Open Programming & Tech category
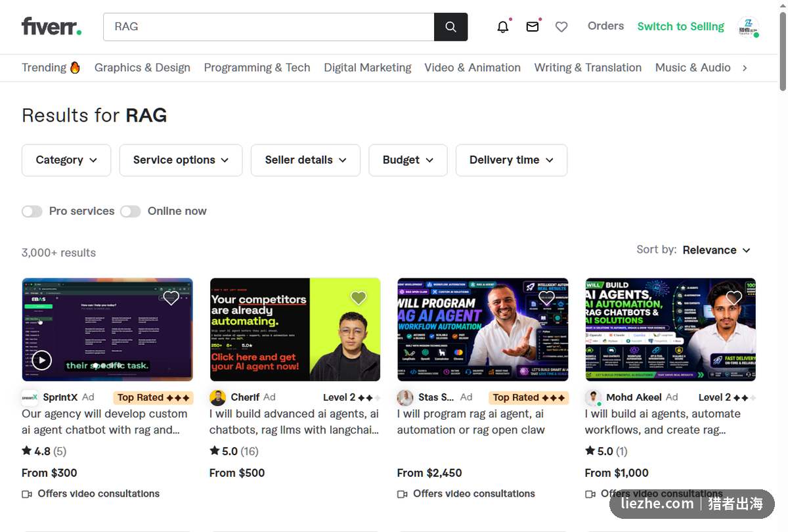Screen dimensions: 788x532 pyautogui.click(x=257, y=68)
